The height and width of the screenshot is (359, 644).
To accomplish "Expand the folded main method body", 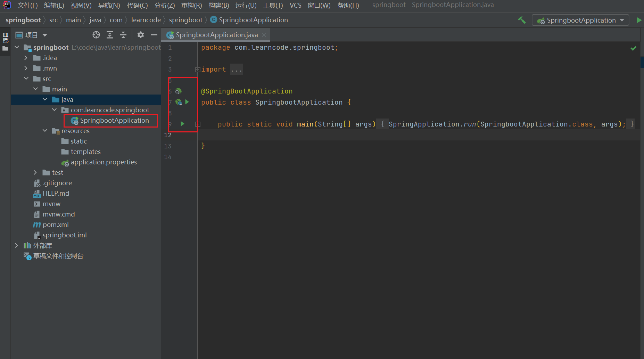I will tap(198, 124).
